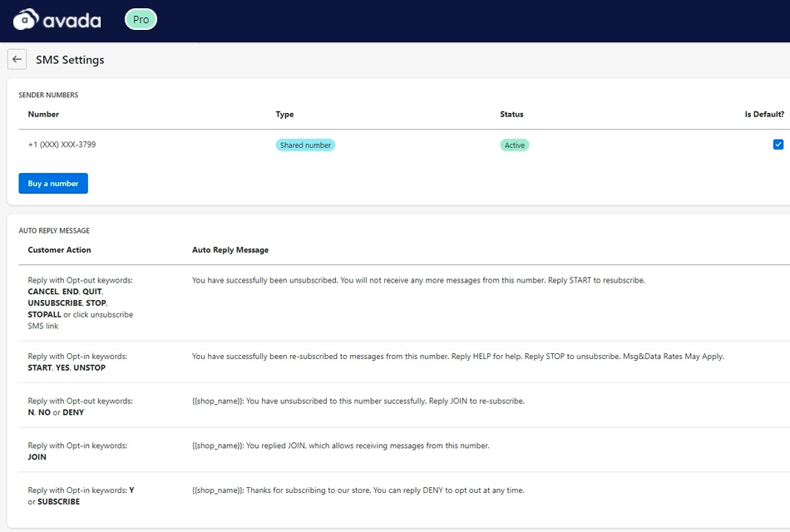The width and height of the screenshot is (790, 532).
Task: Click the Active status badge
Action: pyautogui.click(x=515, y=145)
